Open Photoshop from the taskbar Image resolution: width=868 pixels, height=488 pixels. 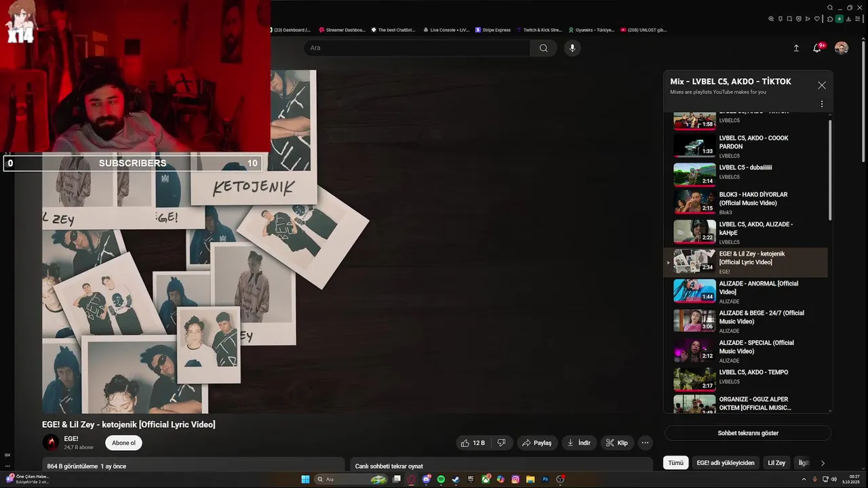coord(545,479)
